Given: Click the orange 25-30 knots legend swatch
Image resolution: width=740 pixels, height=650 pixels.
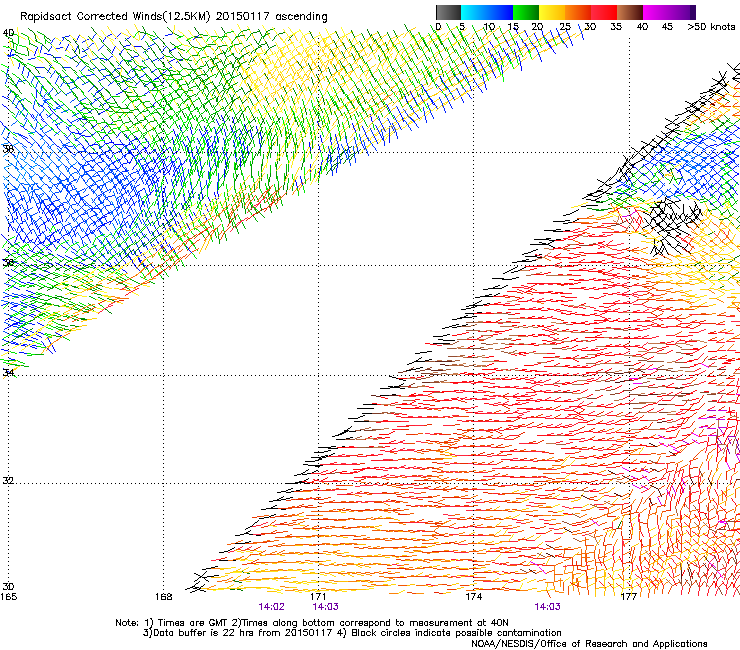Looking at the screenshot, I should pyautogui.click(x=578, y=12).
